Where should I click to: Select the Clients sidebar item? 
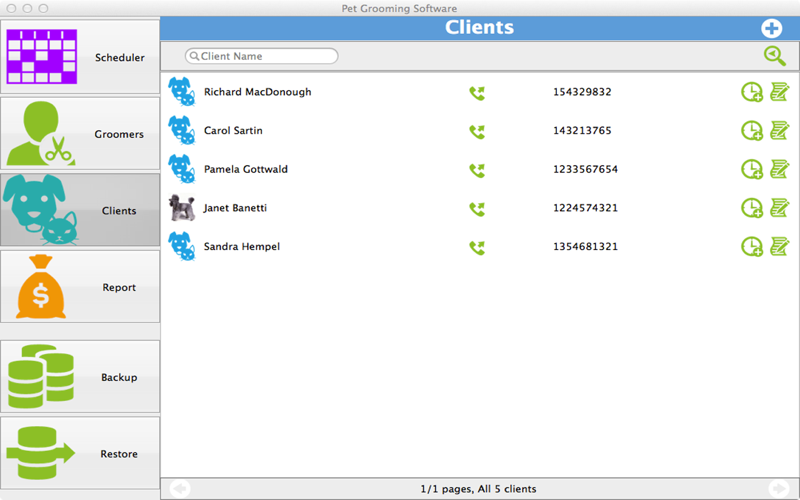(80, 210)
